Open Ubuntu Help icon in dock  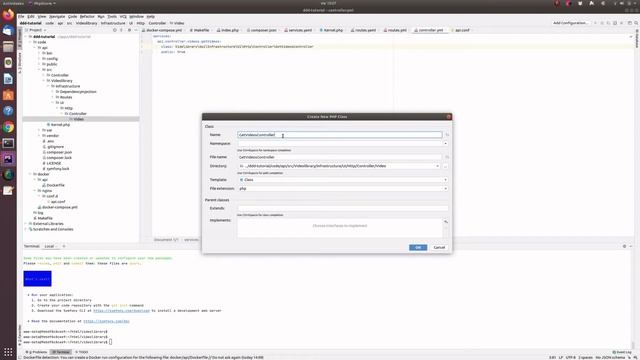click(x=8, y=111)
